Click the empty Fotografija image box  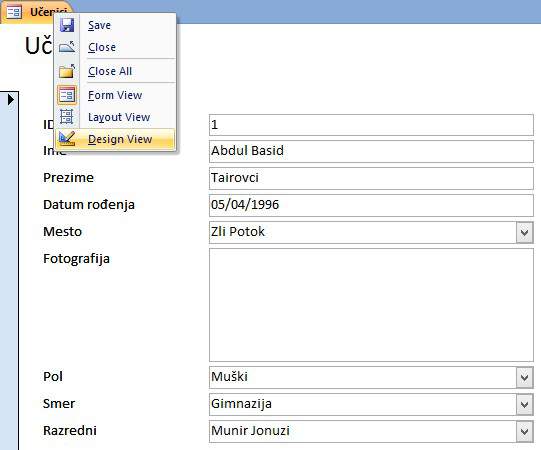click(371, 305)
